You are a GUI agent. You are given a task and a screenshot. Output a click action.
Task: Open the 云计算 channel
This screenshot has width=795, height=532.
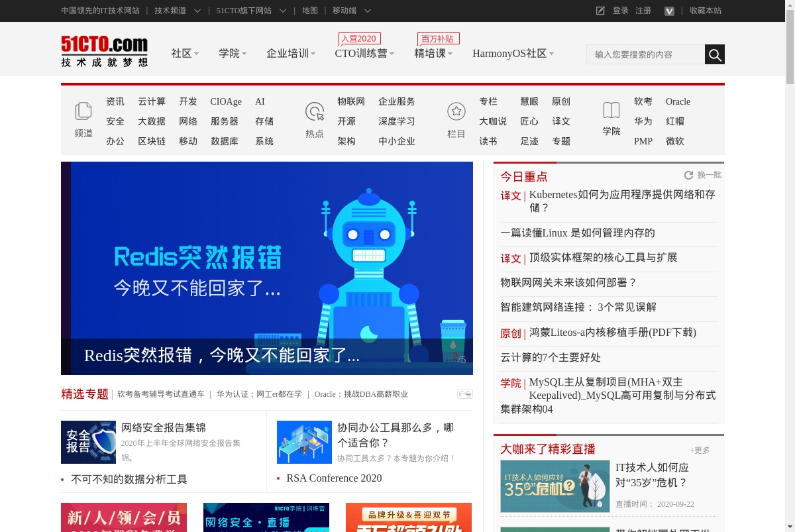152,101
